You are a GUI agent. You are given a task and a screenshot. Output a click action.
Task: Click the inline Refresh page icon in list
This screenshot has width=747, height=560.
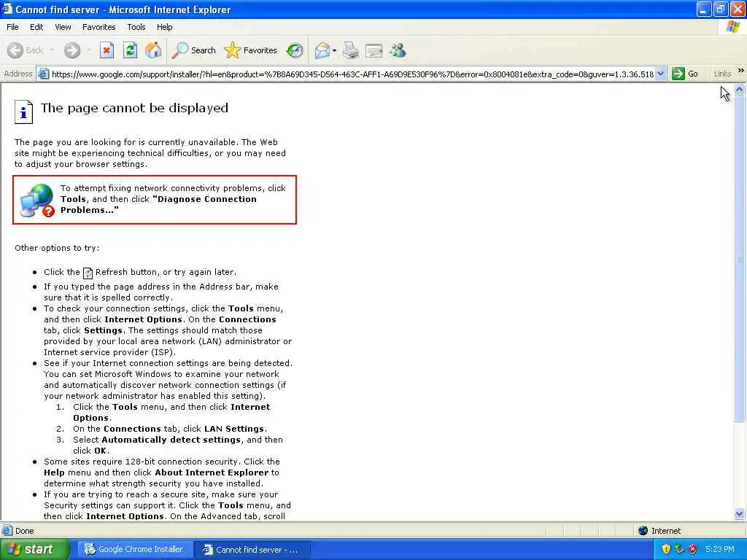tap(88, 273)
